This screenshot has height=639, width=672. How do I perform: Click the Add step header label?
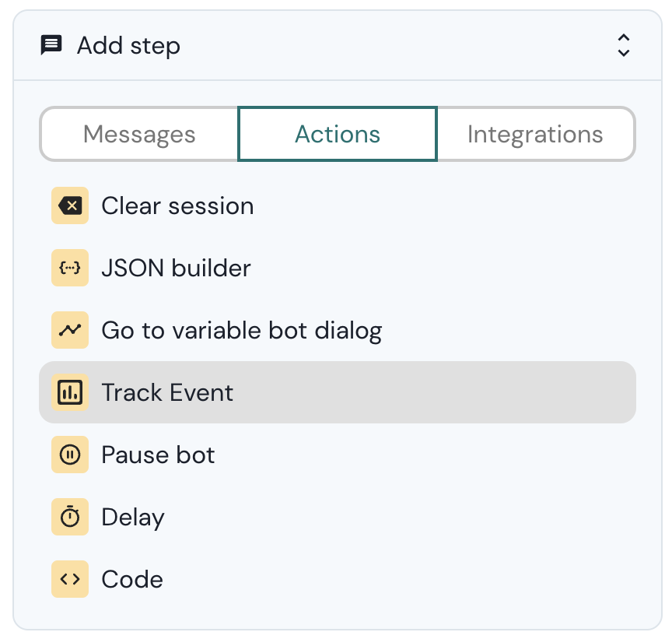(x=128, y=45)
